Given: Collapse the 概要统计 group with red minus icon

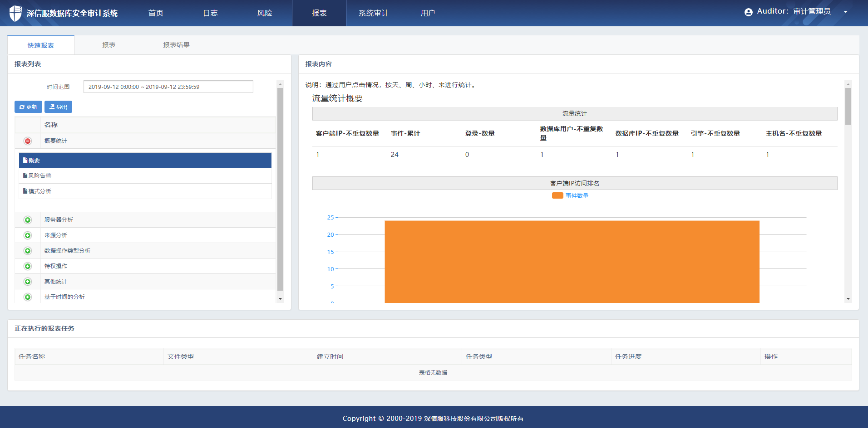Looking at the screenshot, I should coord(28,141).
